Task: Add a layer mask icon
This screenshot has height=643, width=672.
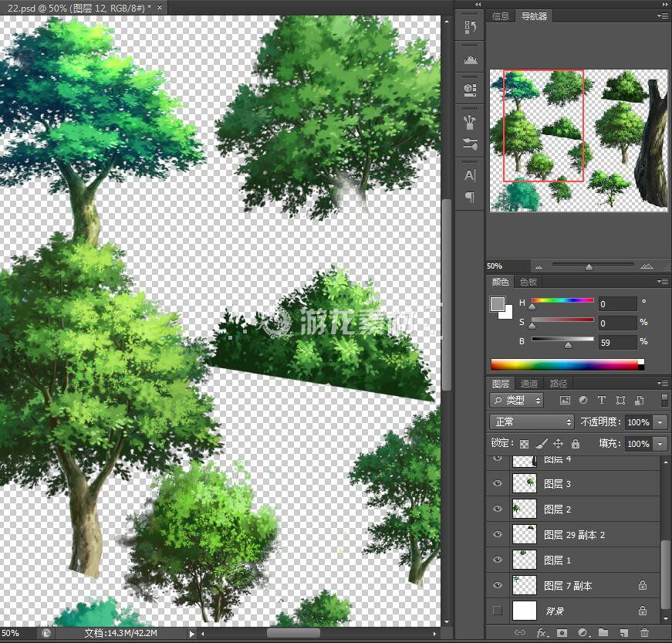Action: click(x=562, y=633)
